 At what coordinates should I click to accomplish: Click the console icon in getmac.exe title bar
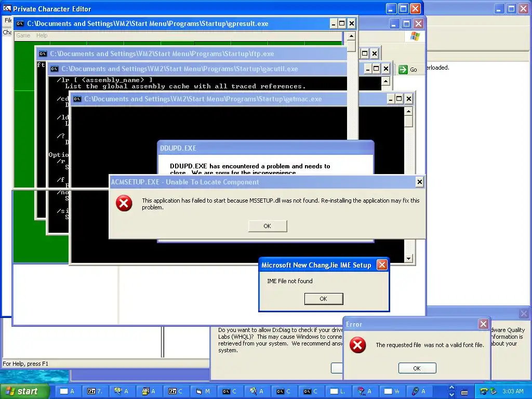pyautogui.click(x=77, y=99)
